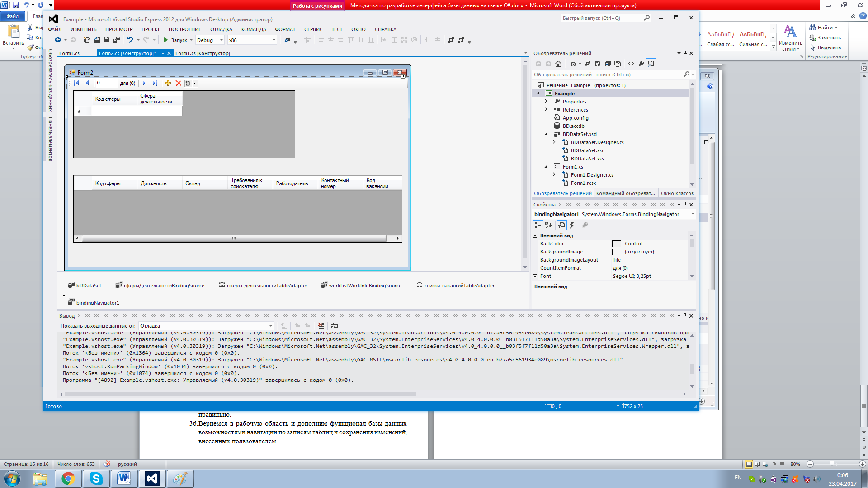Click the Bring to Front layout icon
This screenshot has width=868, height=488.
451,40
